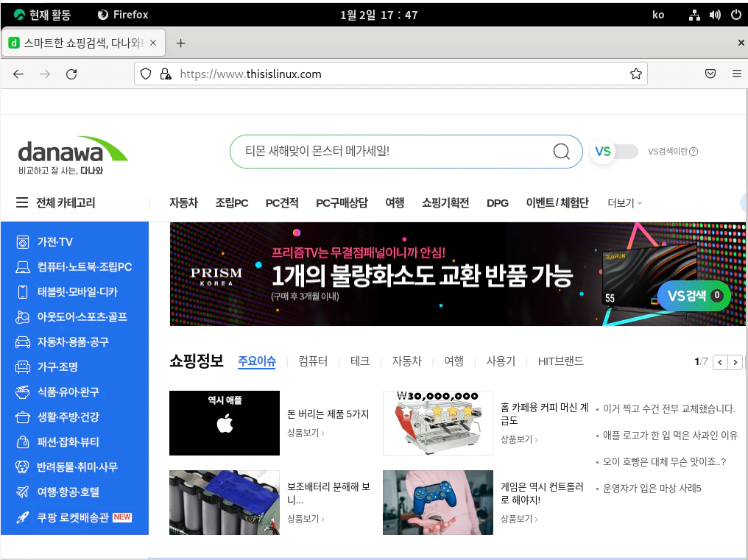Click the tracking protection shield icon
748x560 pixels.
pos(146,74)
